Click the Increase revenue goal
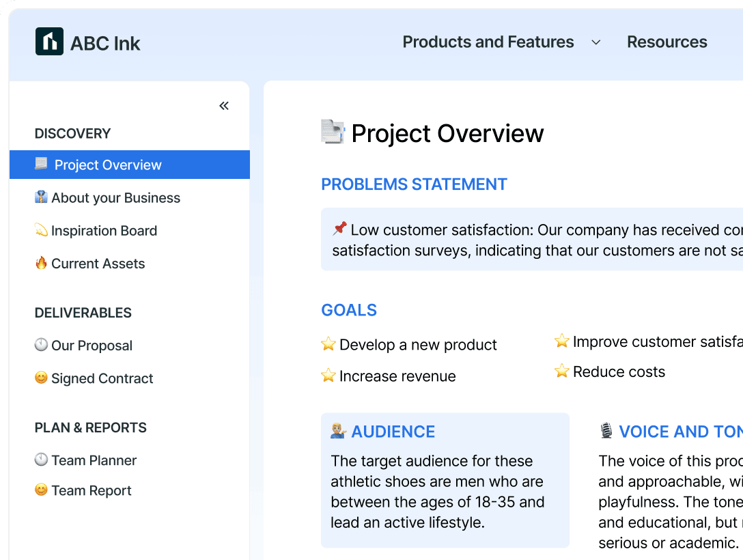This screenshot has height=560, width=743. pyautogui.click(x=397, y=376)
